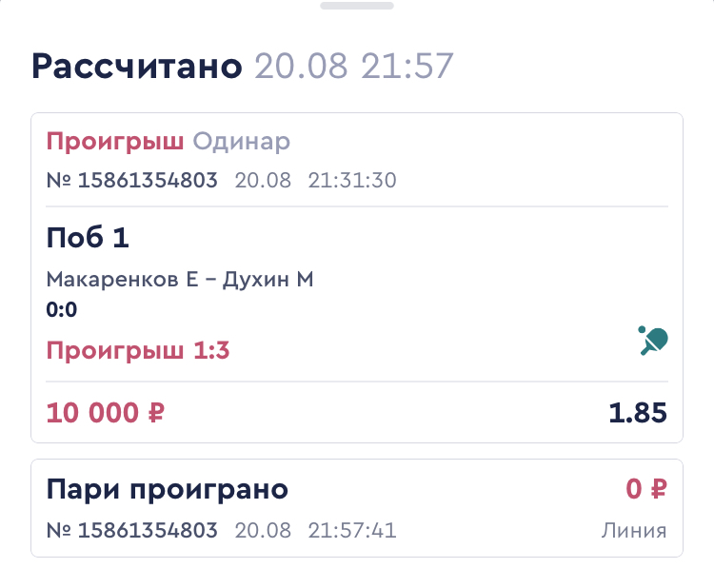Click the table tennis paddle icon
The width and height of the screenshot is (714, 588).
pyautogui.click(x=653, y=341)
